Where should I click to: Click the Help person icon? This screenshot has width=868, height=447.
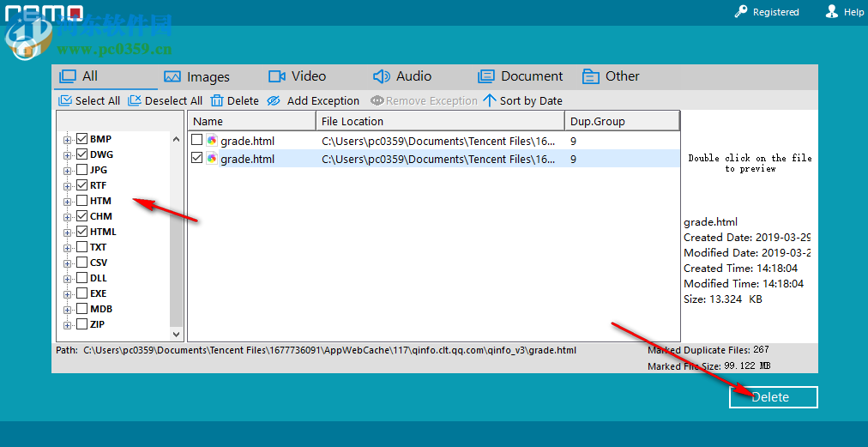831,12
